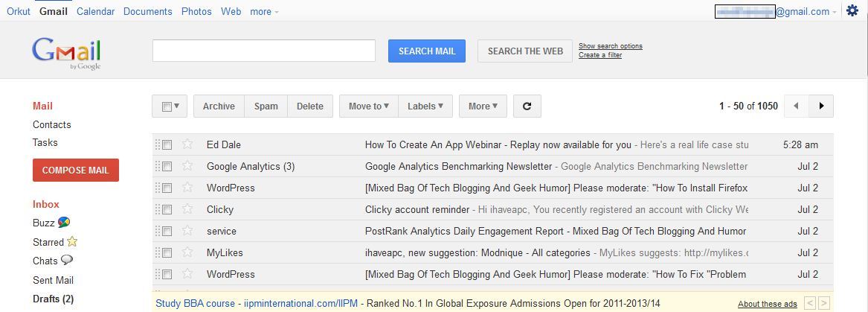This screenshot has height=312, width=868.
Task: Open Orkut from the top bar
Action: (x=19, y=12)
